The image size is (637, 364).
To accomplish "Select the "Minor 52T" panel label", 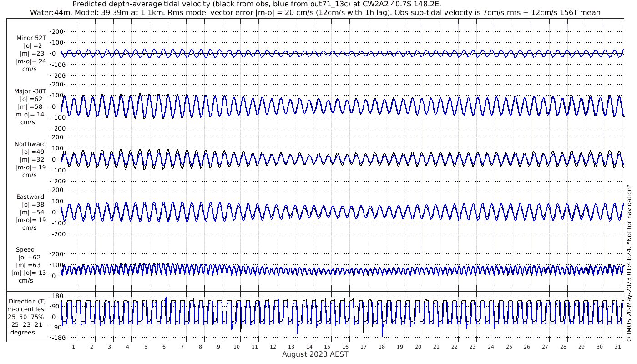I will pyautogui.click(x=31, y=38).
